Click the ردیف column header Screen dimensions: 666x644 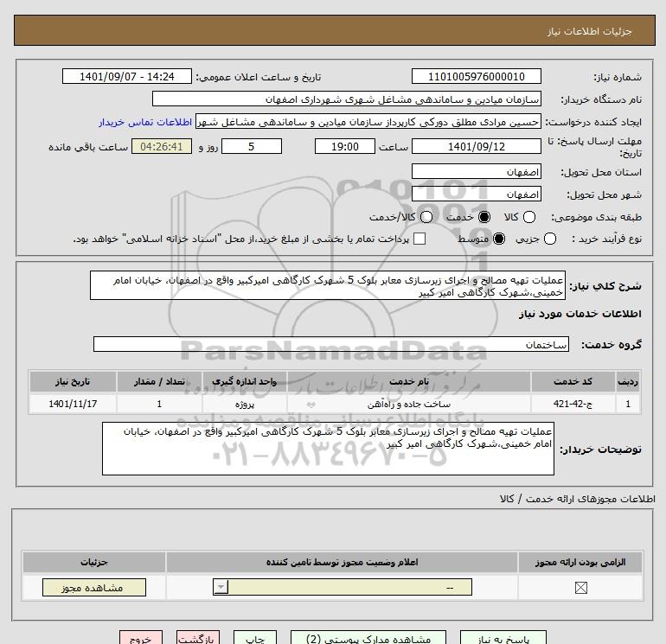click(x=628, y=381)
